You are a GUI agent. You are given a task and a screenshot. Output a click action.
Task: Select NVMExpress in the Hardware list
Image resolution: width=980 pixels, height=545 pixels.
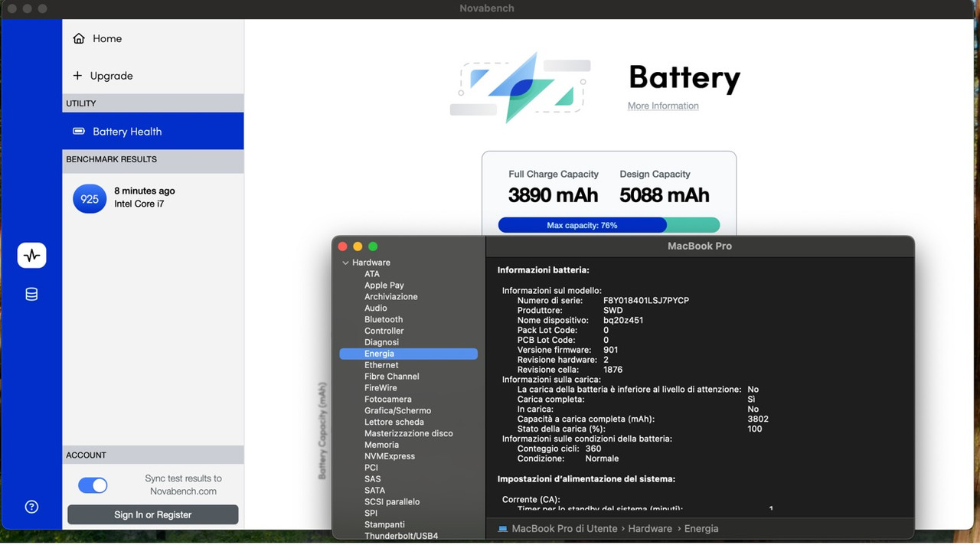[x=390, y=456]
